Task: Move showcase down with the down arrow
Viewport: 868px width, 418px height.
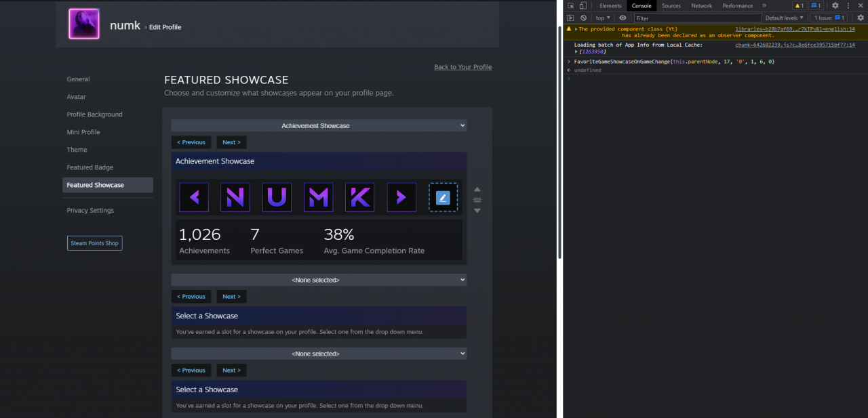Action: click(477, 211)
